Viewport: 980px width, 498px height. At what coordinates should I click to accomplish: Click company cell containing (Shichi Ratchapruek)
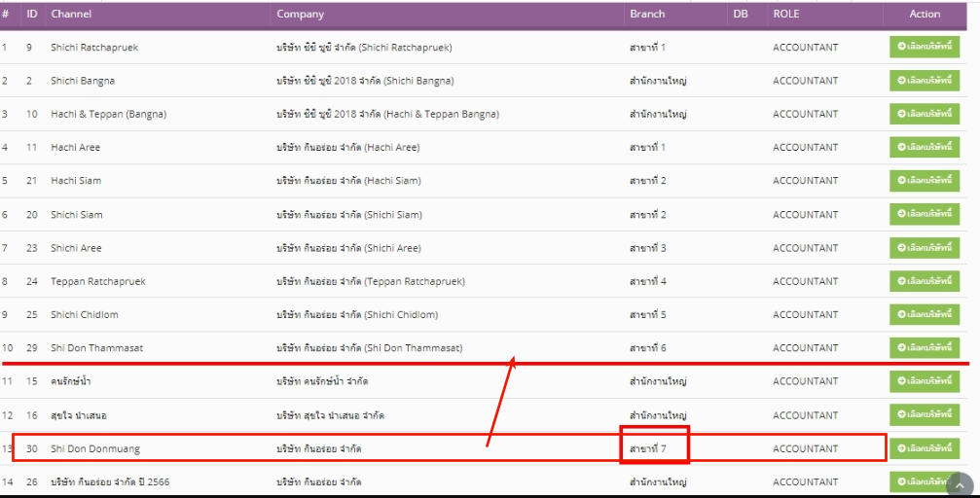point(364,48)
